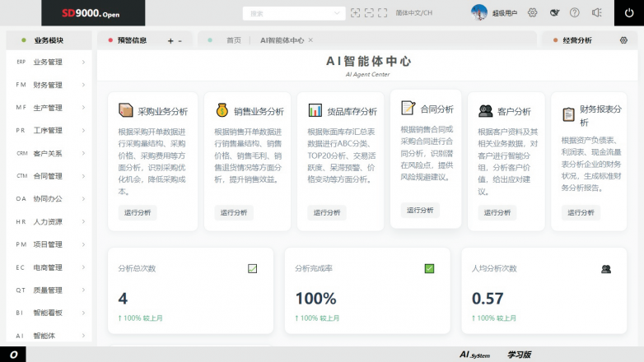Select the 经营分析 tab
Screen dimensions: 644x362
[x=576, y=39]
